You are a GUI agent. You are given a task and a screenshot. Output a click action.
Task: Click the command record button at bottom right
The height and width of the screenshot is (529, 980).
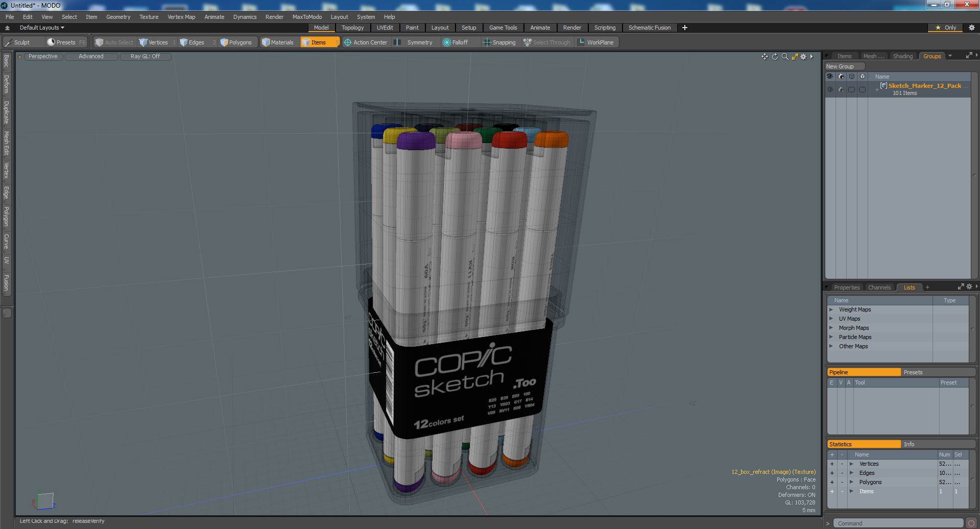pyautogui.click(x=971, y=523)
